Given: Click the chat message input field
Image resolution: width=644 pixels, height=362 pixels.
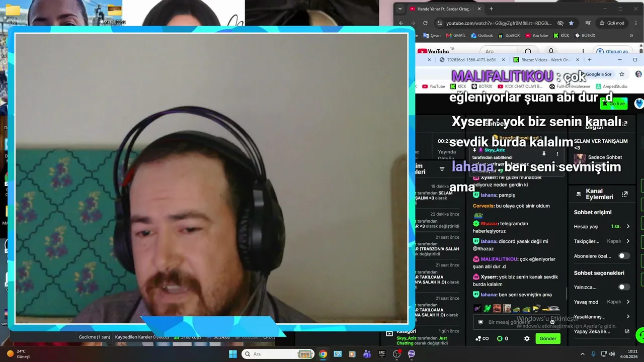Looking at the screenshot, I should [517, 322].
